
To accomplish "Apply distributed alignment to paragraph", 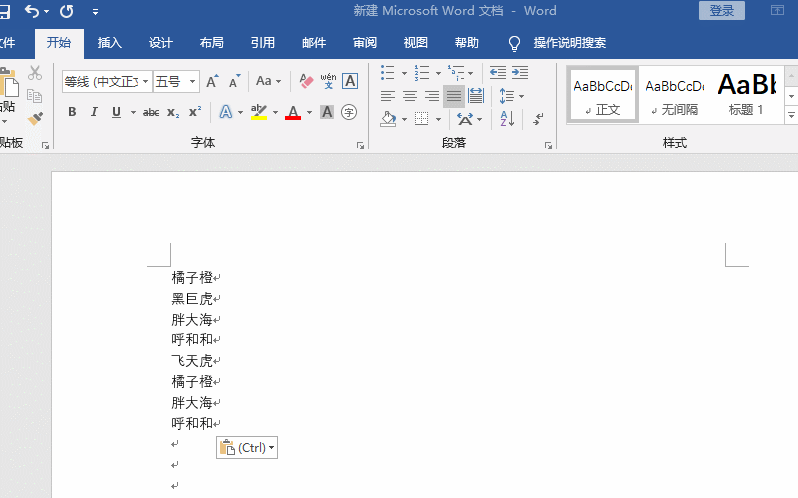I will [476, 96].
